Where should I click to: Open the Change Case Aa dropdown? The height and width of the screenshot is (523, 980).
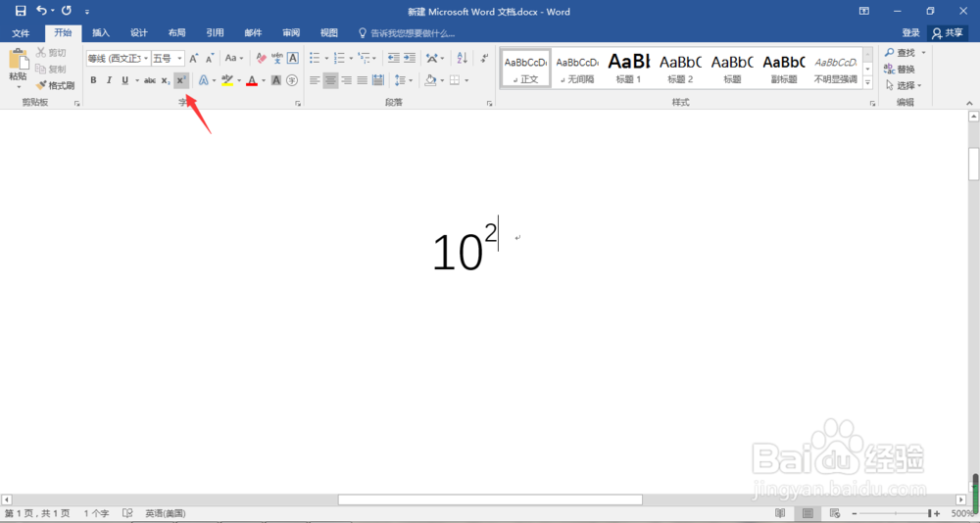[x=234, y=58]
